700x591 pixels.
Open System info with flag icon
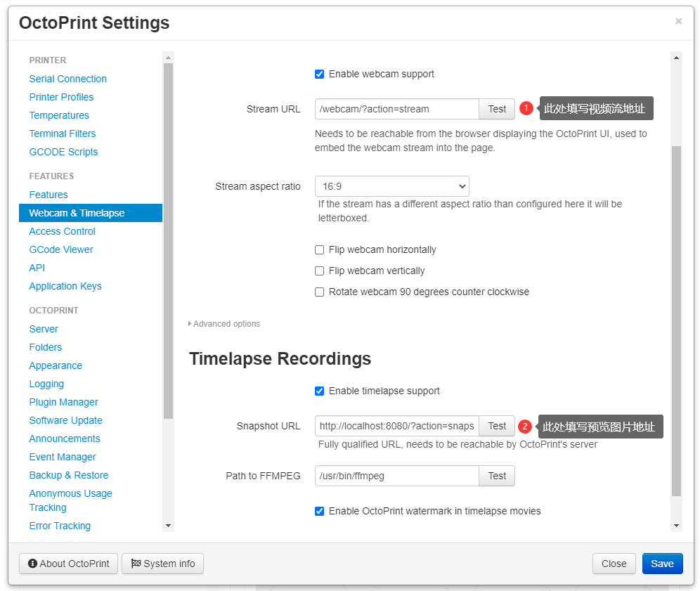[162, 564]
